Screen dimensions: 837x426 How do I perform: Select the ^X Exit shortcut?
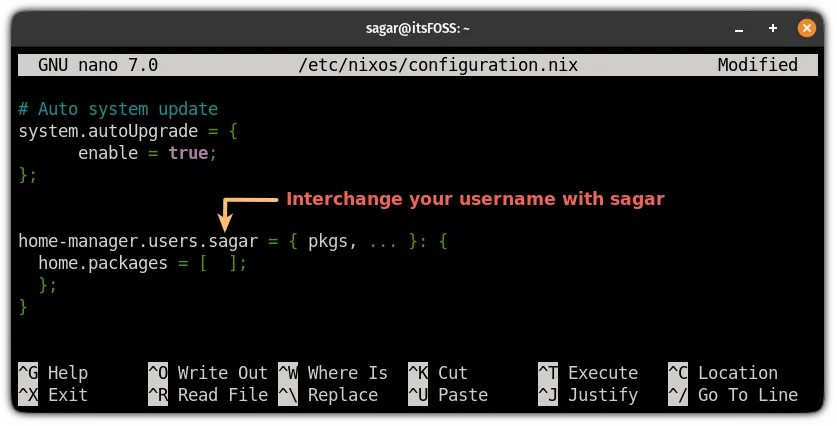point(56,395)
